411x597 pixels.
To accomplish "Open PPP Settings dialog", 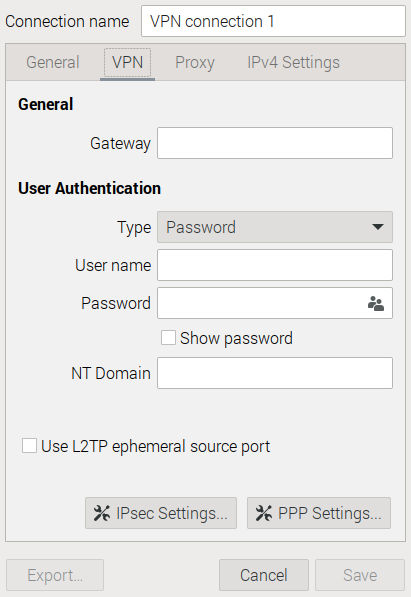I will pos(319,513).
